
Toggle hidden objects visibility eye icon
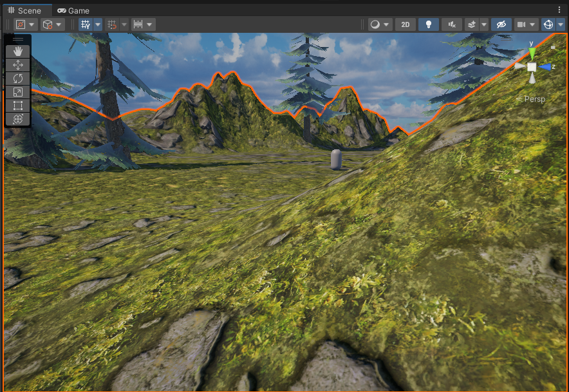(501, 24)
